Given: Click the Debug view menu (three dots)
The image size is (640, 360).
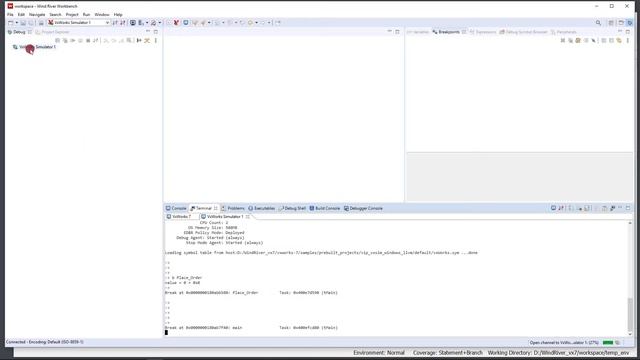Looking at the screenshot, I should (156, 40).
